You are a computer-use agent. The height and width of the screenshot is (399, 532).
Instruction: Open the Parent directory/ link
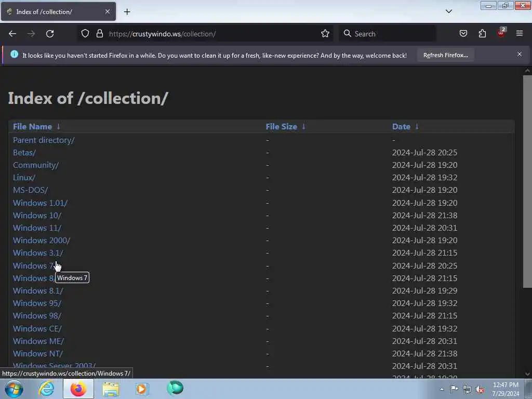click(44, 140)
